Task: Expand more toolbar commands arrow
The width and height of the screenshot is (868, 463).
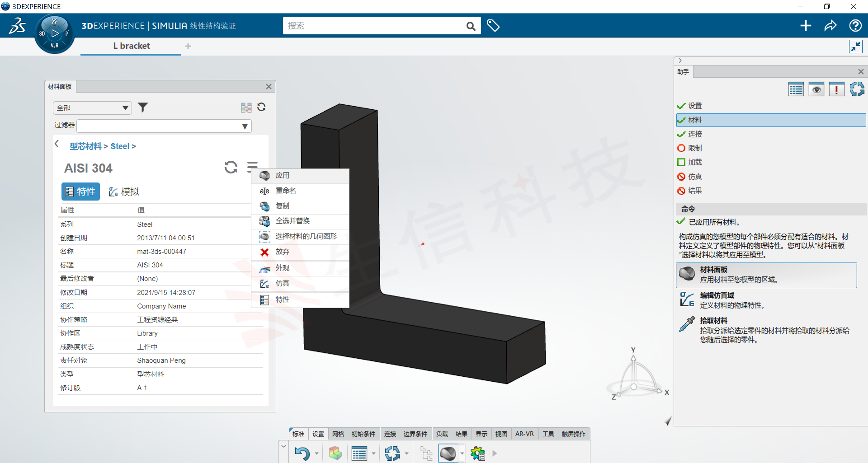Action: pyautogui.click(x=495, y=454)
